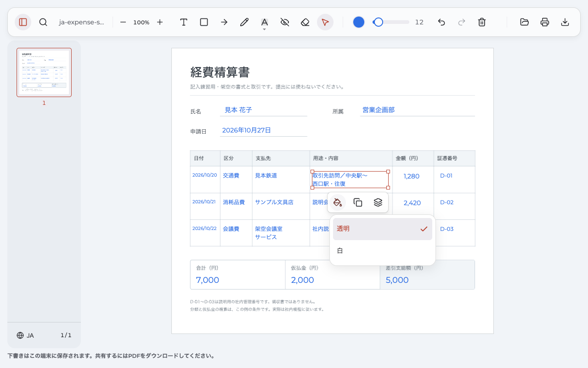Click the 消耗品費 category cell
The width and height of the screenshot is (588, 368).
(234, 202)
